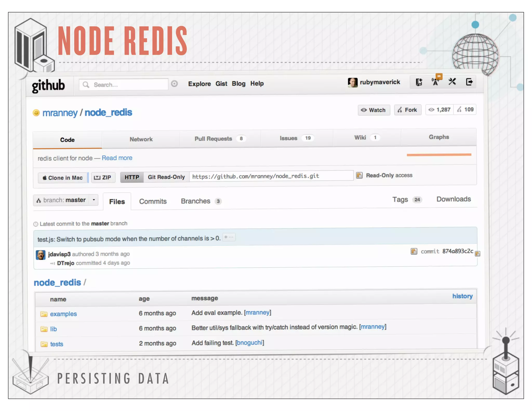The height and width of the screenshot is (411, 532).
Task: Switch to the Code tab
Action: tap(67, 140)
